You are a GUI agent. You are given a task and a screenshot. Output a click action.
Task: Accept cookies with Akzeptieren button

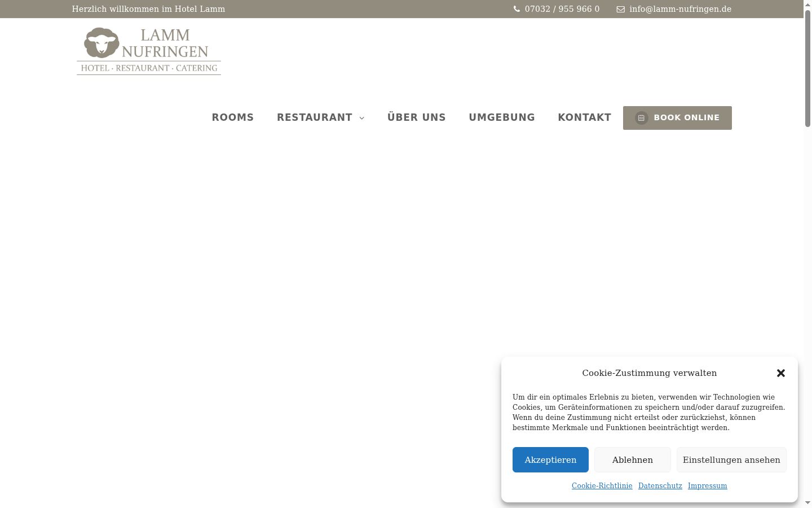(550, 459)
